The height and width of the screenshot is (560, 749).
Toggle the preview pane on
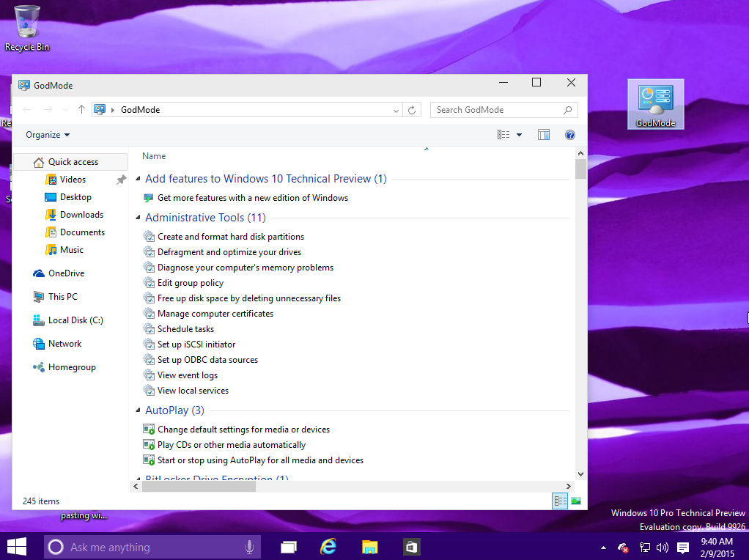pyautogui.click(x=543, y=134)
